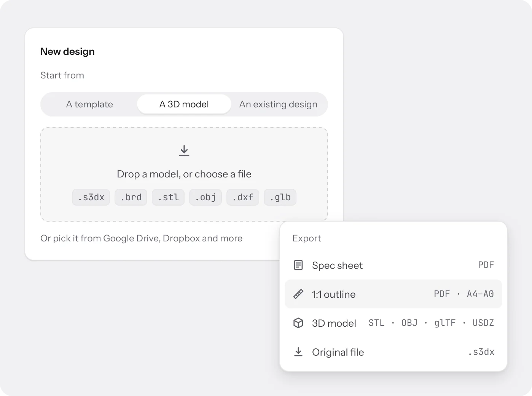
Task: Click the .glb format chip
Action: click(x=280, y=197)
